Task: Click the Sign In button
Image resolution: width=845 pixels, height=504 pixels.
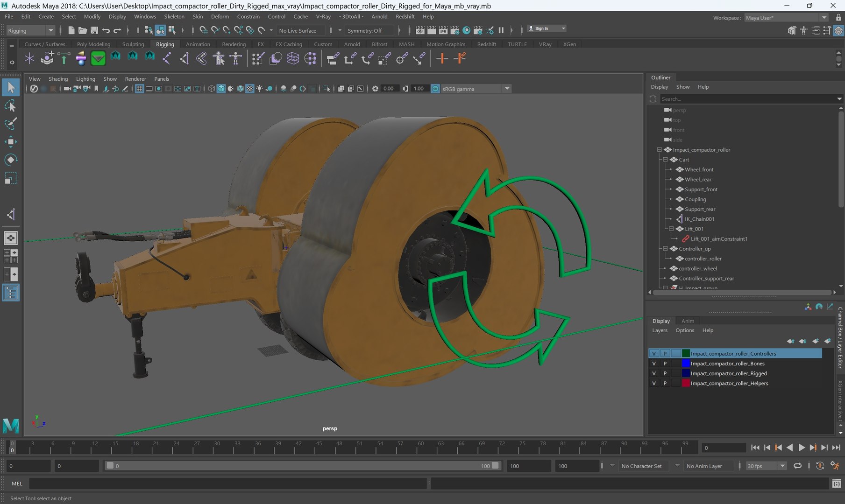Action: (547, 28)
